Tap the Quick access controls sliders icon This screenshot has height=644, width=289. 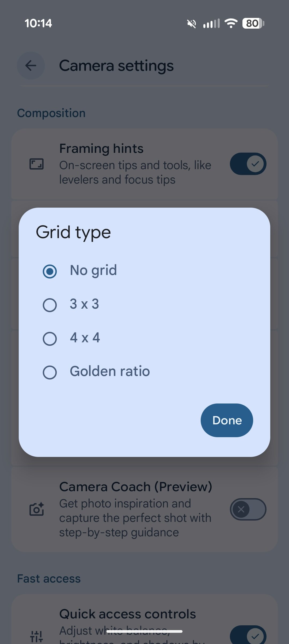(37, 636)
